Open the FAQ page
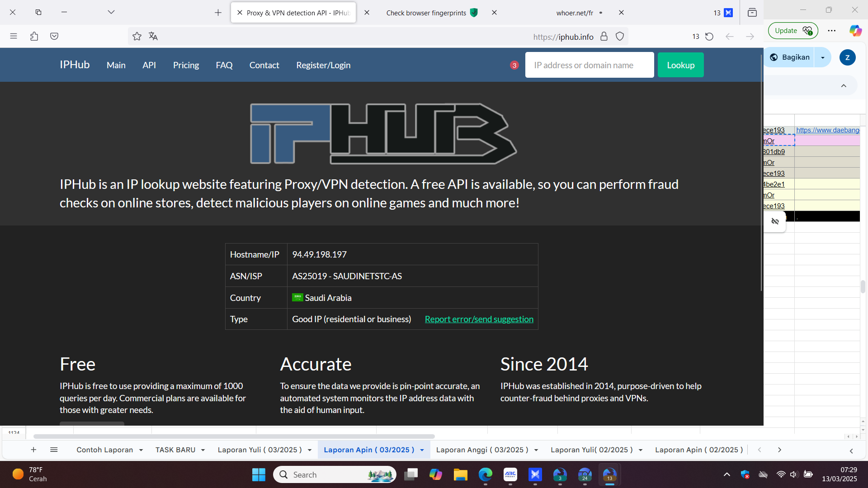 coord(224,65)
